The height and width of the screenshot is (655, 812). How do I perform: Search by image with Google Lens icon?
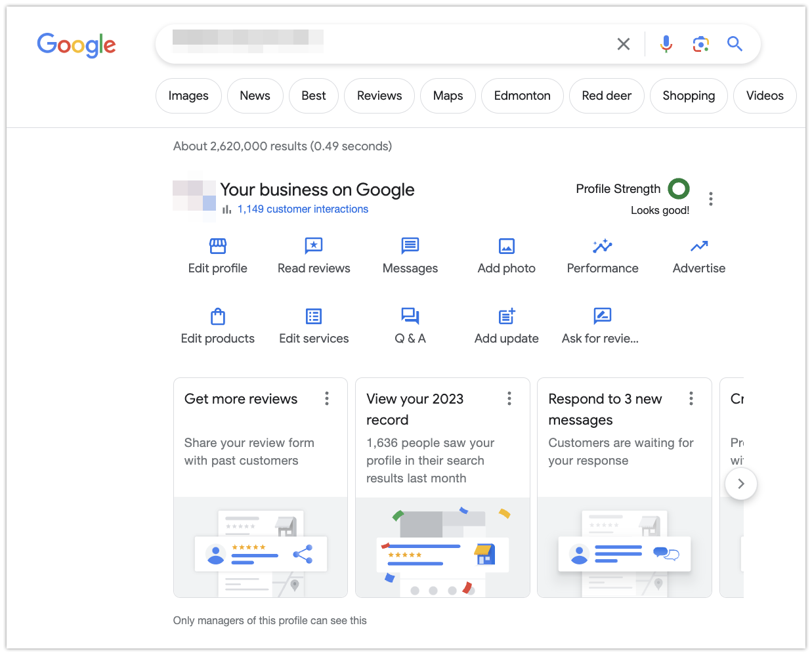[x=700, y=44]
